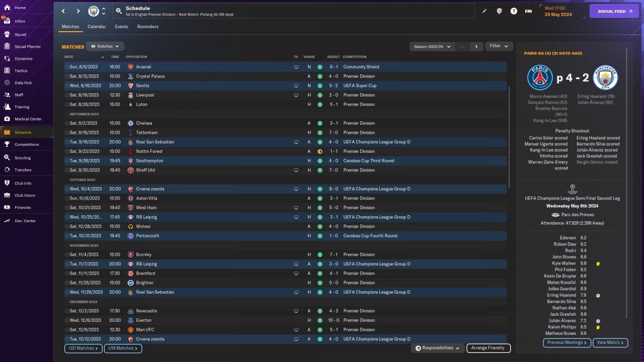
Task: Open the Finances sidebar icon
Action: pos(7,208)
